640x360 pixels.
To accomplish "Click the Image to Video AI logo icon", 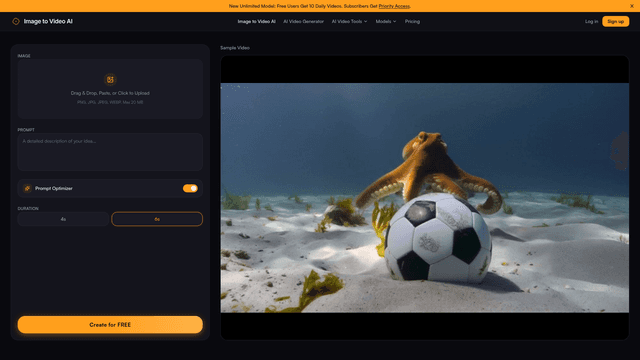I will point(16,21).
